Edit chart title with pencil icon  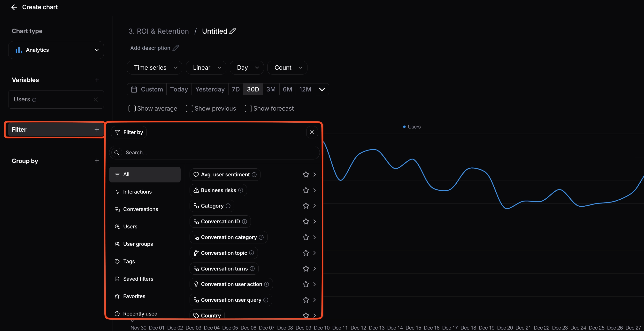point(232,31)
